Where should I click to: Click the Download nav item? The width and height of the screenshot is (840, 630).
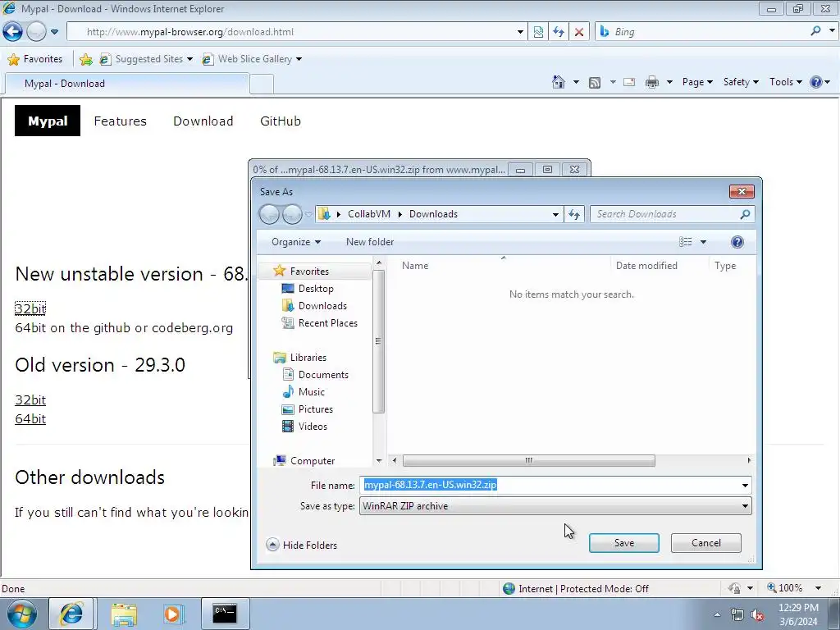click(203, 121)
